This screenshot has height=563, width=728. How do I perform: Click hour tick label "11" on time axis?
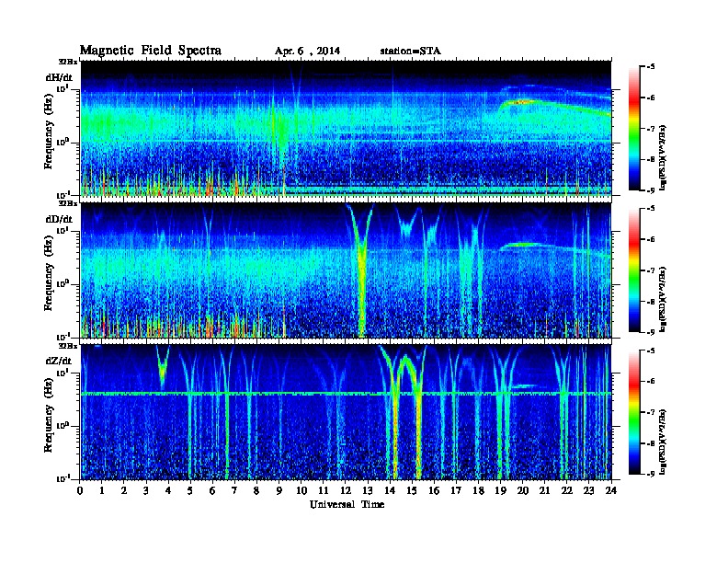click(x=324, y=490)
